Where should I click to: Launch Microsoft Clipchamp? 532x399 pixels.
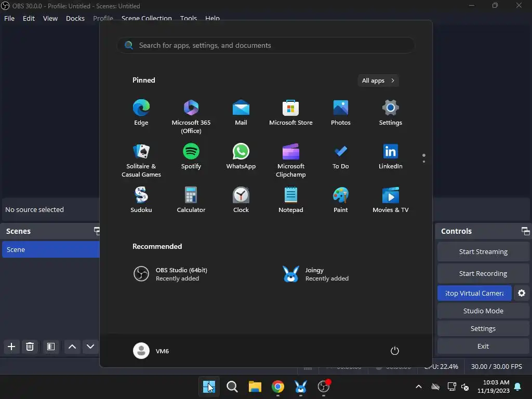pos(291,161)
